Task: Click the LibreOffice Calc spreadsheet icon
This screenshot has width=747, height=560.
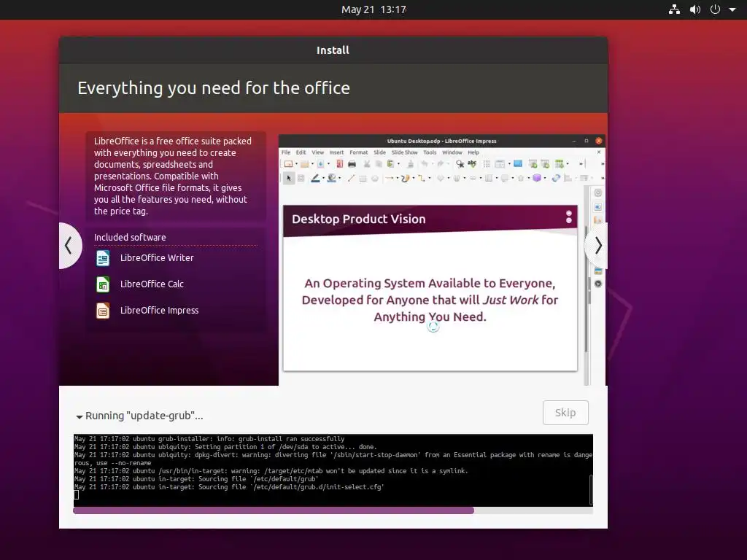Action: (x=103, y=284)
